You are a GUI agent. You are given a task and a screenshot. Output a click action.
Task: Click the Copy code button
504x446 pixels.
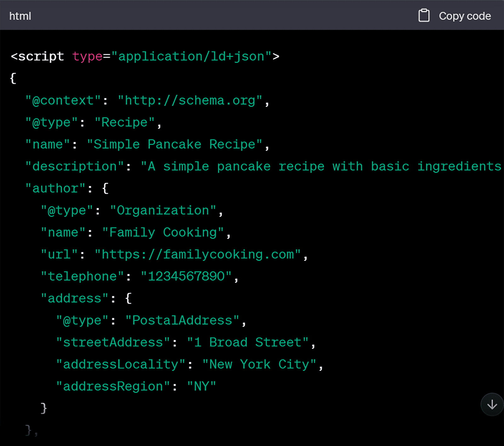coord(465,15)
